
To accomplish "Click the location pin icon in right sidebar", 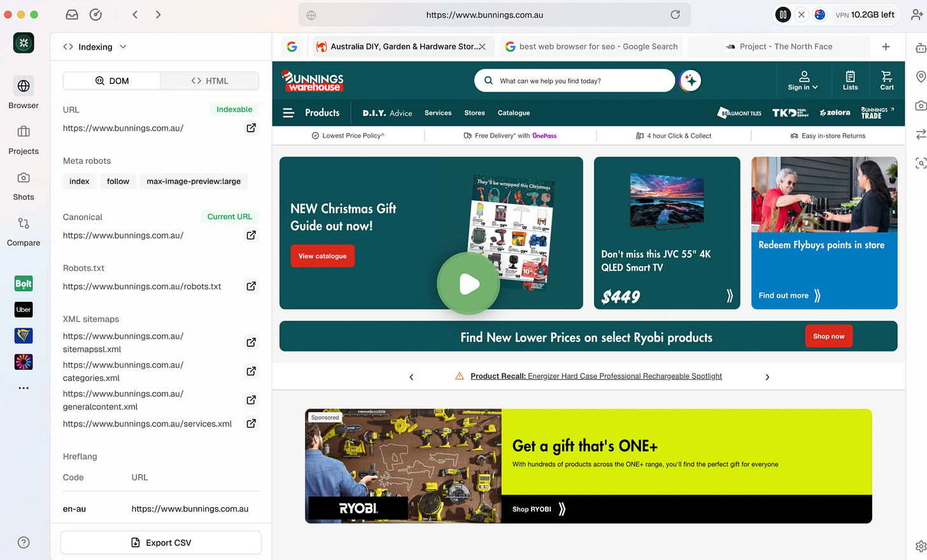I will (x=921, y=77).
